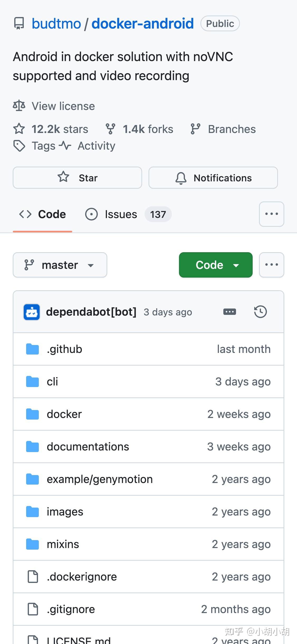Click the repository book icon beside budtmo

(19, 24)
